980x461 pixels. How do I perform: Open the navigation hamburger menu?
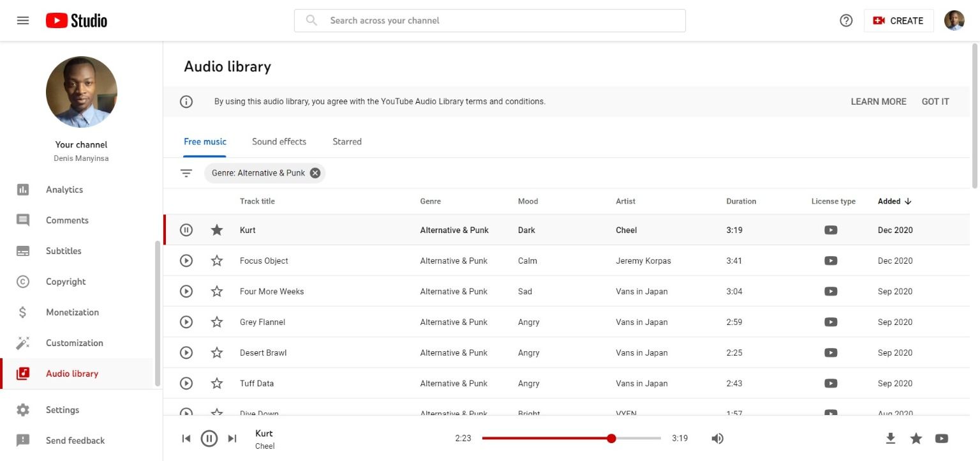pyautogui.click(x=22, y=20)
